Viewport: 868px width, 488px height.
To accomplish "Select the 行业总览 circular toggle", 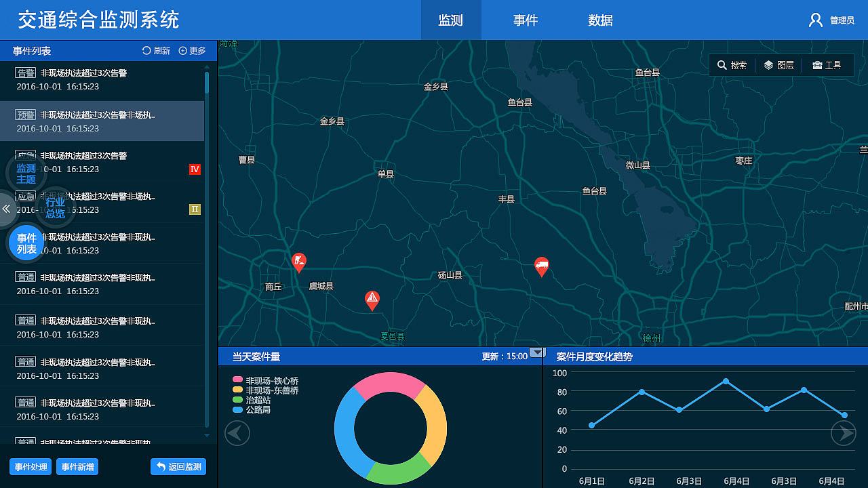I will [55, 207].
